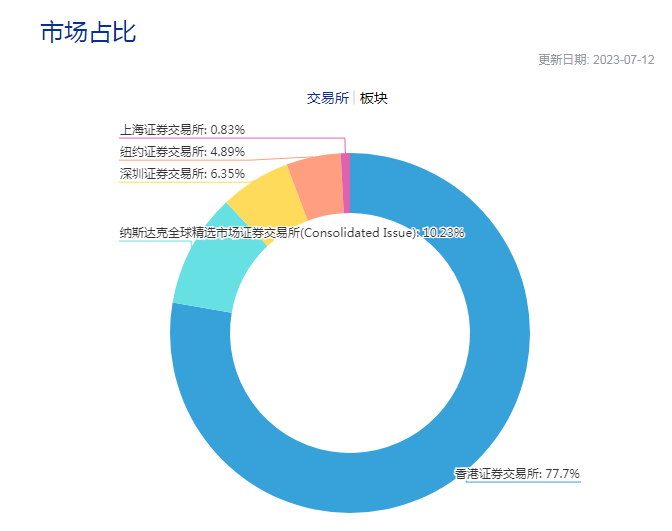Click the 纽约证券交易所: 4.89% label
The height and width of the screenshot is (531, 672).
coord(182,152)
